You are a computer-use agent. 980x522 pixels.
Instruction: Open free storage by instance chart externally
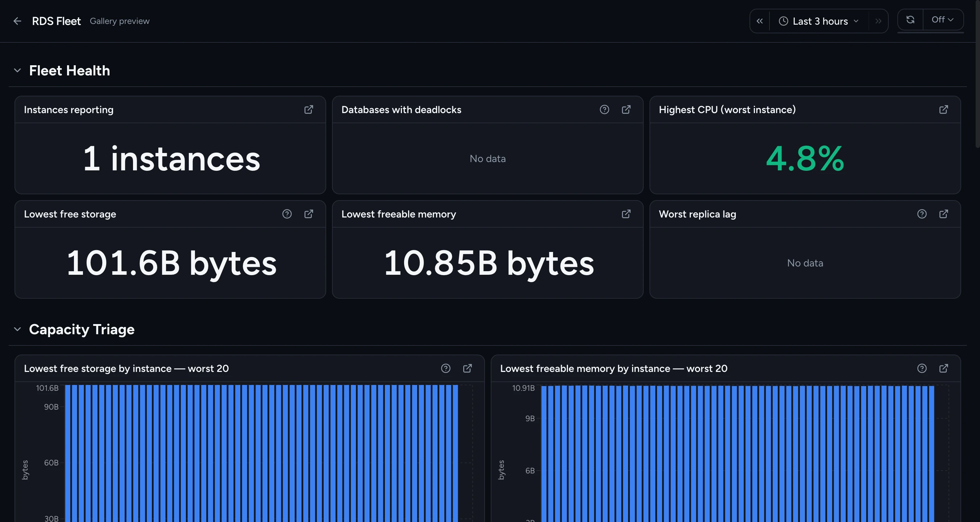tap(467, 368)
